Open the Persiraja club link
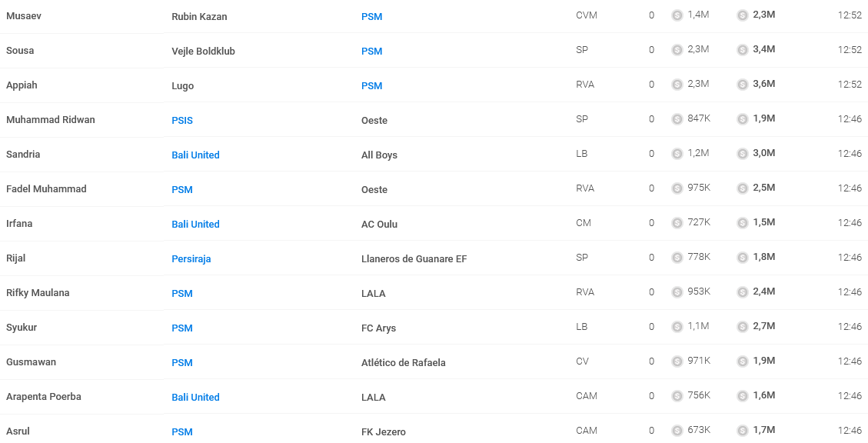 [191, 258]
